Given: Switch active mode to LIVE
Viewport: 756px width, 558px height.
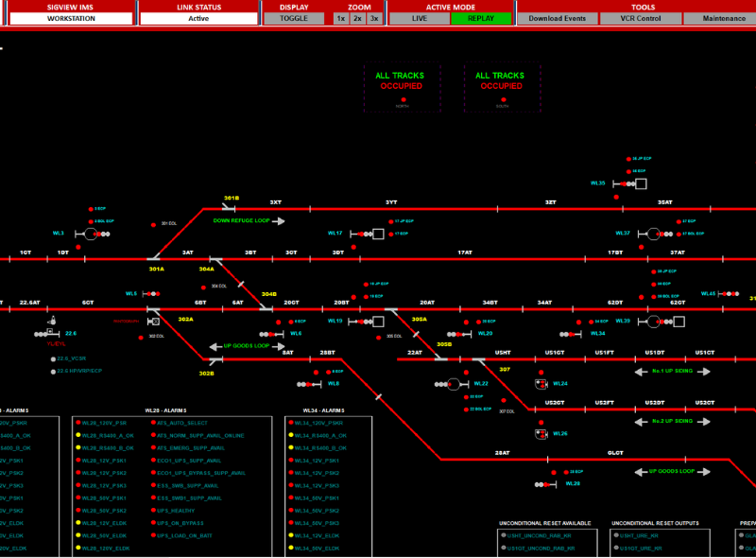Looking at the screenshot, I should click(x=420, y=18).
